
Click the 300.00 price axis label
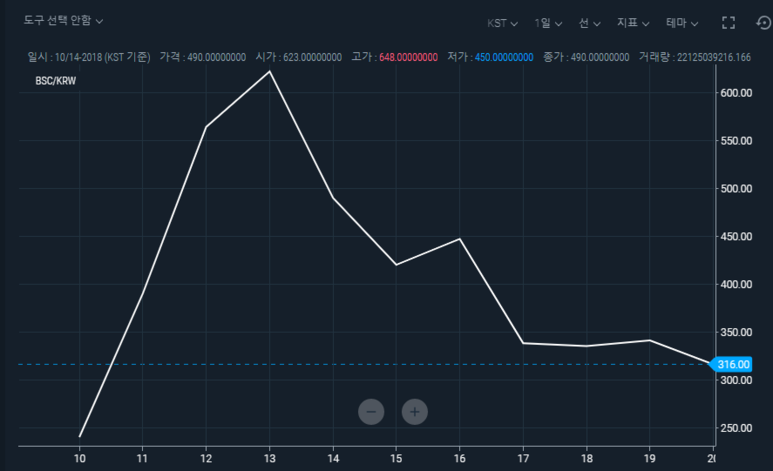736,380
